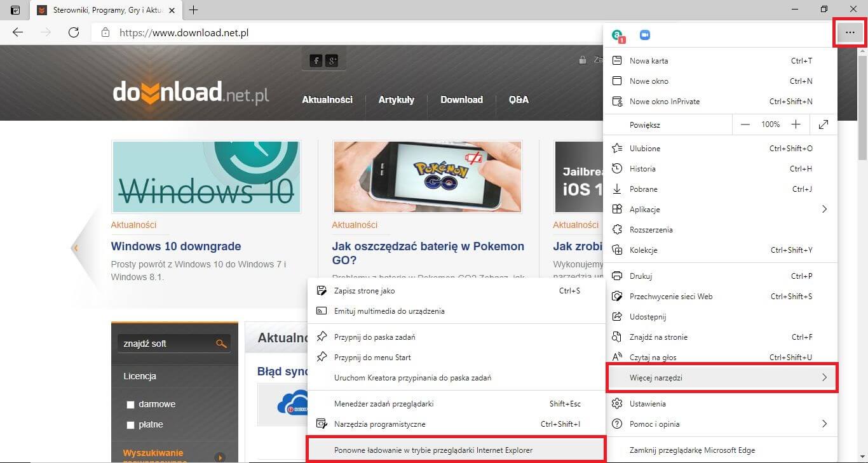
Task: Click the site padlock icon in address bar
Action: coord(105,32)
